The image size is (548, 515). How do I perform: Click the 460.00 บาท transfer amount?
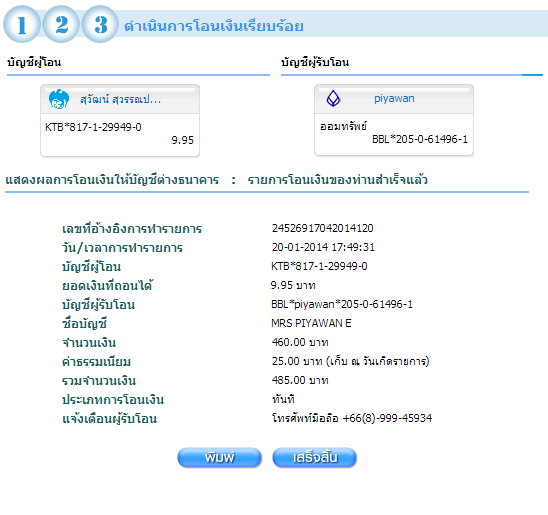tap(300, 342)
